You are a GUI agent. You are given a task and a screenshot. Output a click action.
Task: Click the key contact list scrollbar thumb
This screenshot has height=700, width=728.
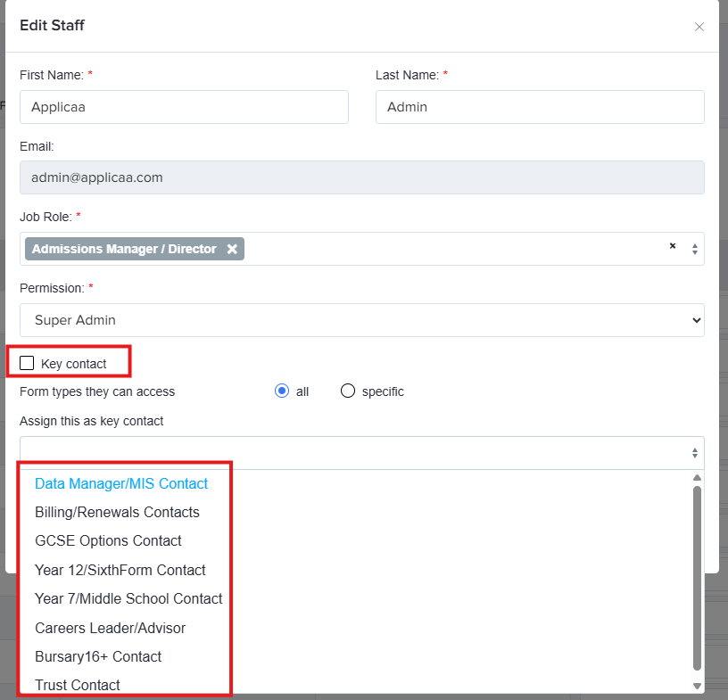point(697,578)
